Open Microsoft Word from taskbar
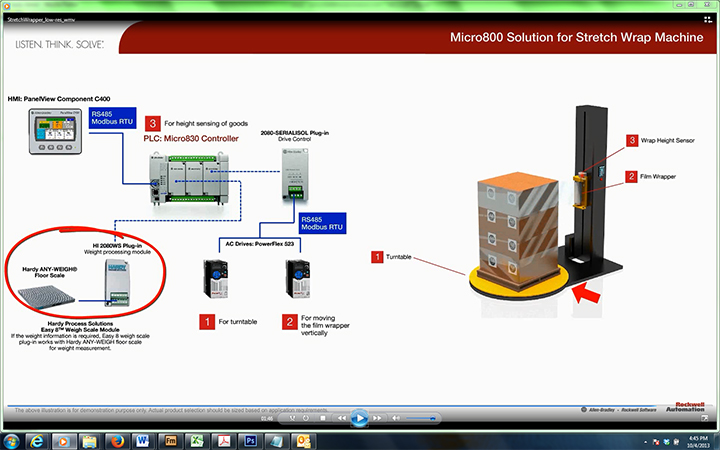720x450 pixels. [142, 440]
